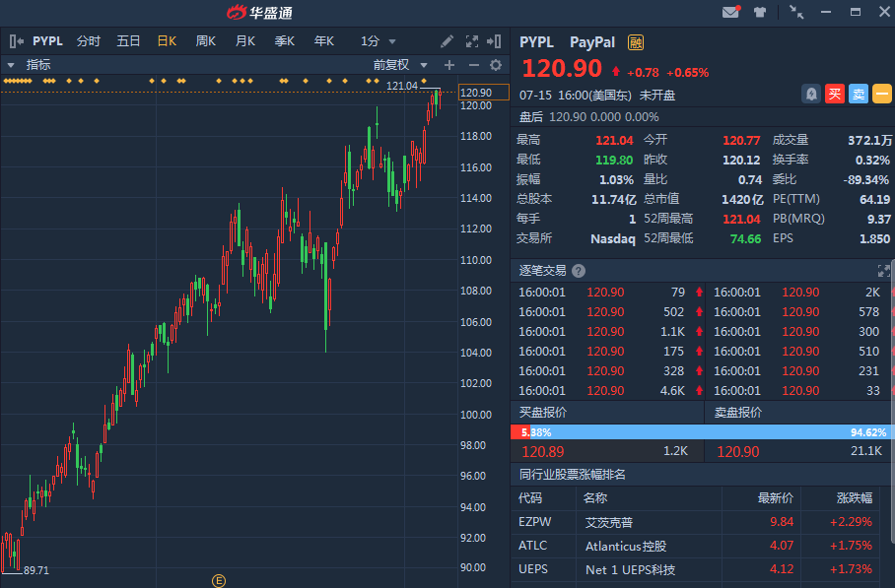
Task: Switch to the 周K tab
Action: point(206,41)
